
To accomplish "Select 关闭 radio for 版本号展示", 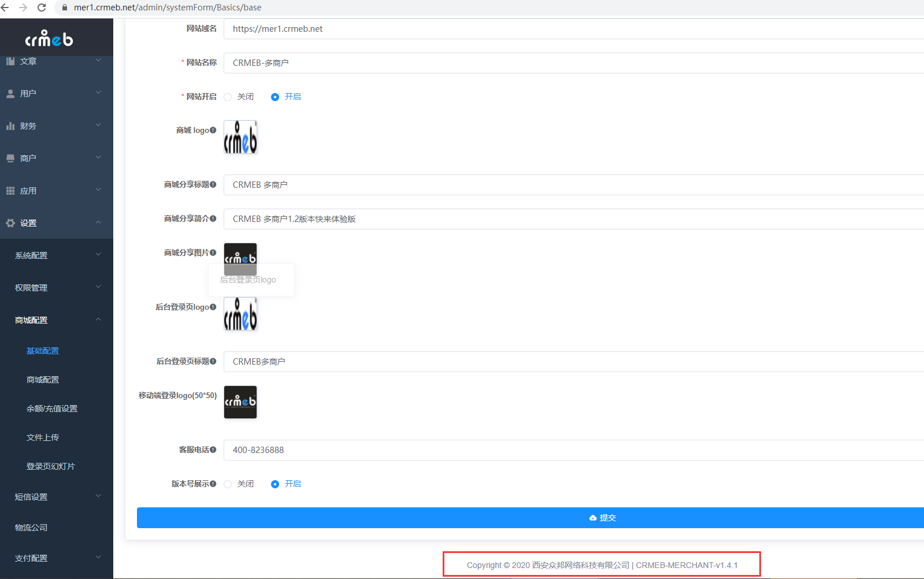I will (x=228, y=484).
